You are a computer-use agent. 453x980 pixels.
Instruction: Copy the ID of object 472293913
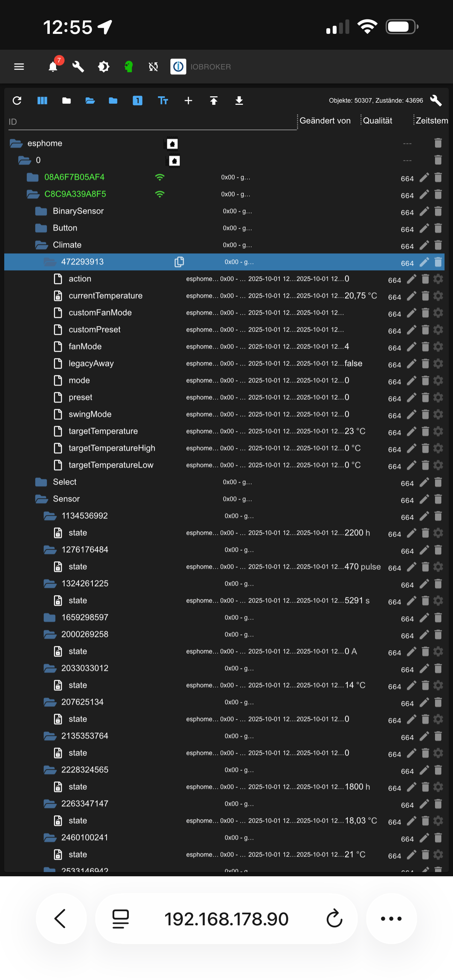179,262
